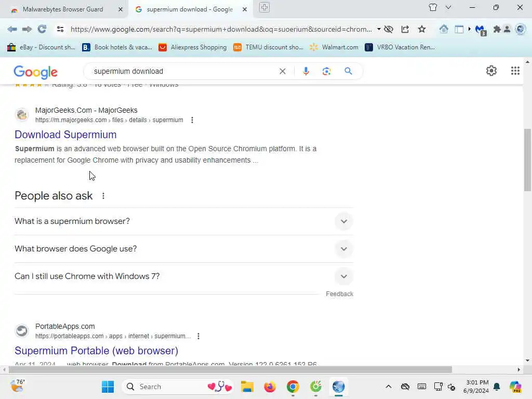Open the side panel icon
This screenshot has height=399, width=532.
[459, 29]
